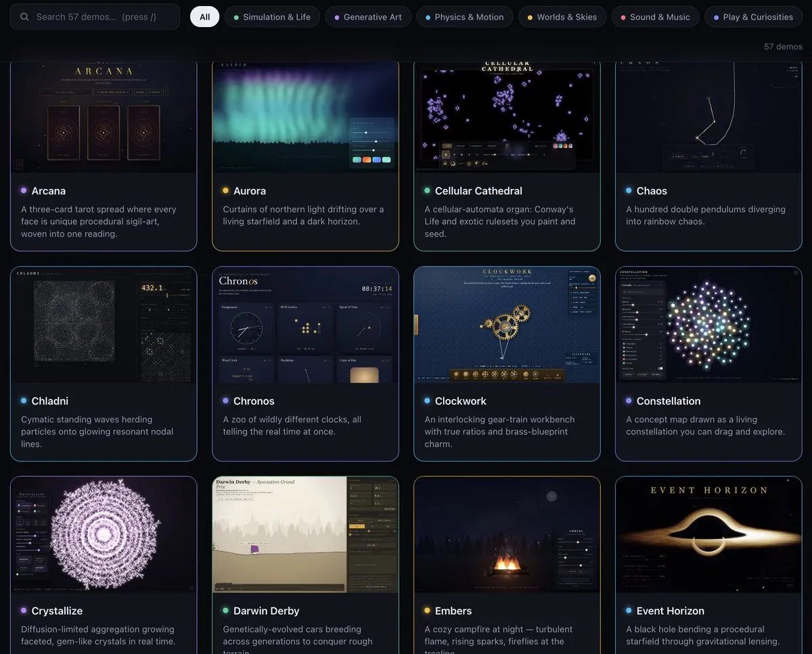Focus the Search 57 demos field

point(95,17)
